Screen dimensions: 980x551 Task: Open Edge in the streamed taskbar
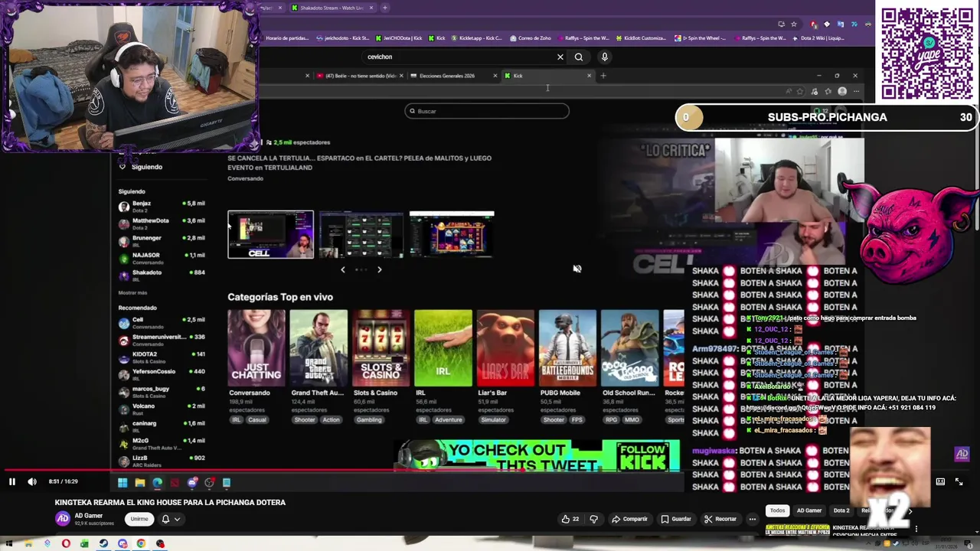(157, 482)
